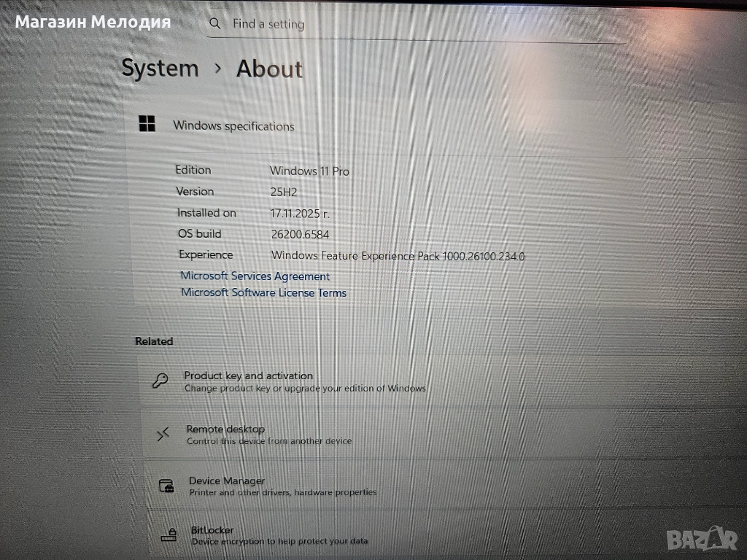Click the About page title in the breadcrumb

pyautogui.click(x=269, y=69)
